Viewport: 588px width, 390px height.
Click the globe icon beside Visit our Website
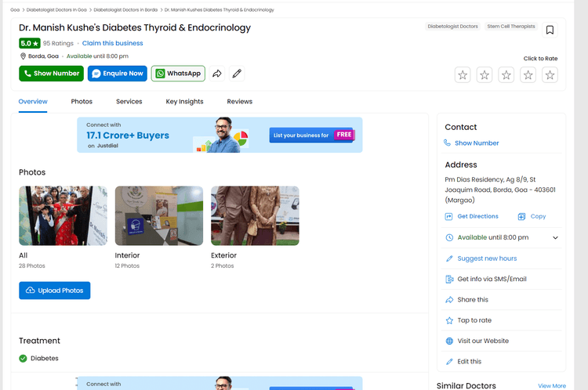pyautogui.click(x=449, y=341)
